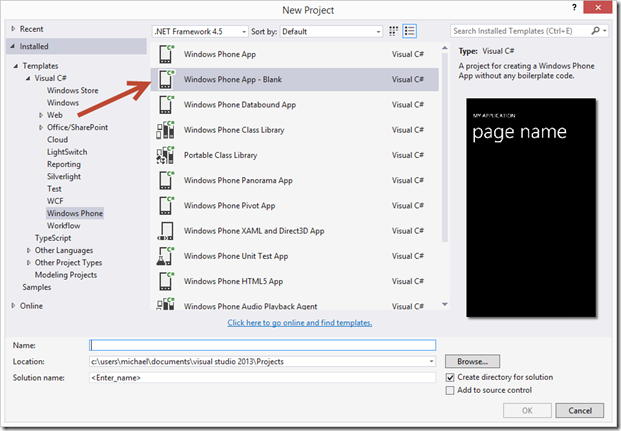Switch to medium icons list view
Image resolution: width=621 pixels, height=431 pixels.
point(410,31)
